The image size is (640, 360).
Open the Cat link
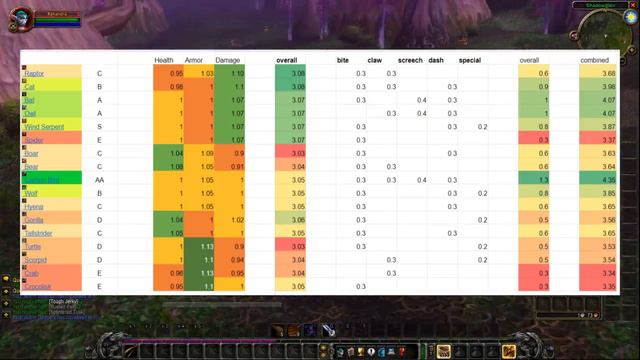pyautogui.click(x=29, y=87)
